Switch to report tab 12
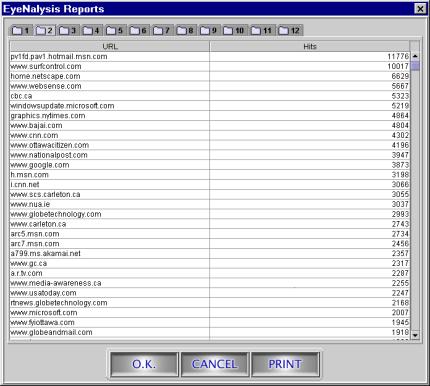The image size is (430, 386). [290, 31]
